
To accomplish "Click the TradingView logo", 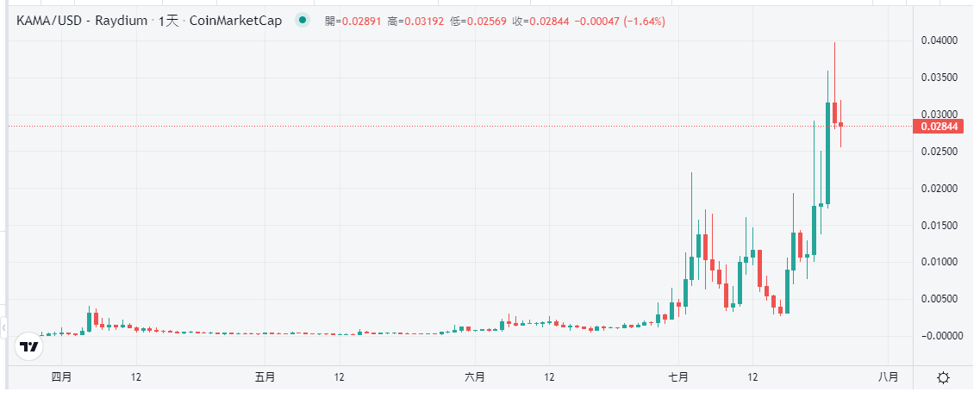I will pos(28,347).
